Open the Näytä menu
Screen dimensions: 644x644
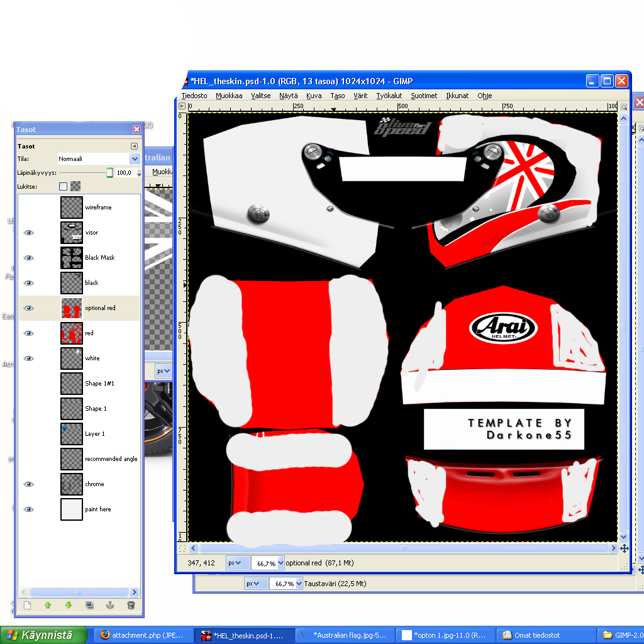[288, 96]
